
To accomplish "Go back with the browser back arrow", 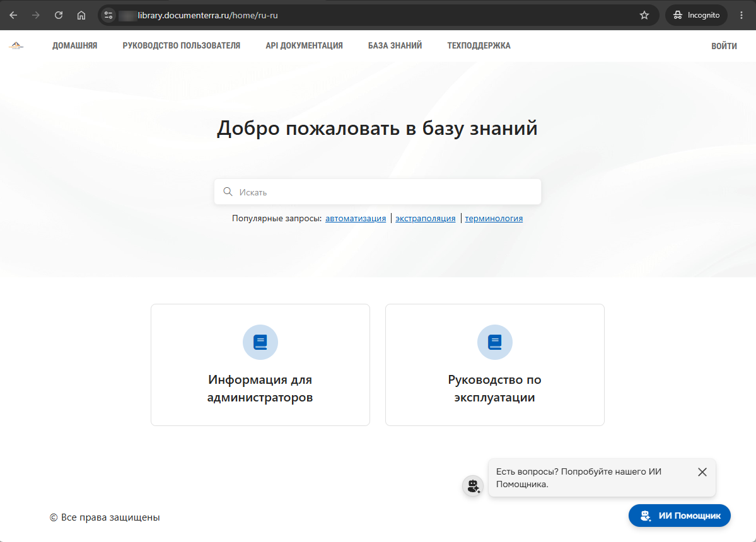I will (13, 15).
